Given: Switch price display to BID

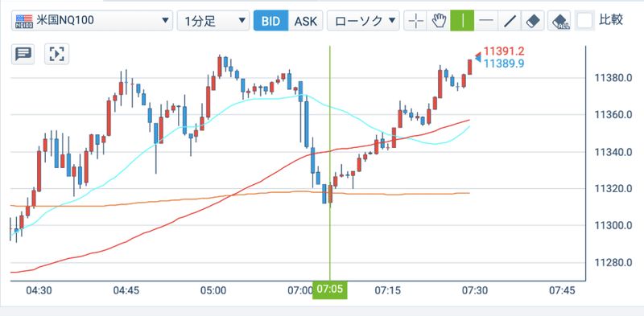Looking at the screenshot, I should point(271,21).
